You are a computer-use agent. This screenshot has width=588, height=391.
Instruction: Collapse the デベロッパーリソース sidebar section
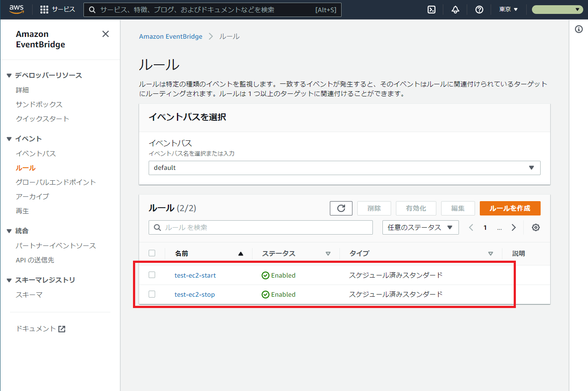click(9, 75)
